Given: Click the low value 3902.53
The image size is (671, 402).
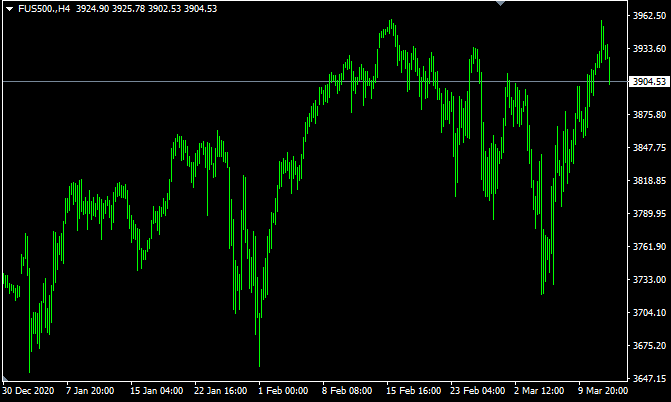Looking at the screenshot, I should (x=164, y=9).
